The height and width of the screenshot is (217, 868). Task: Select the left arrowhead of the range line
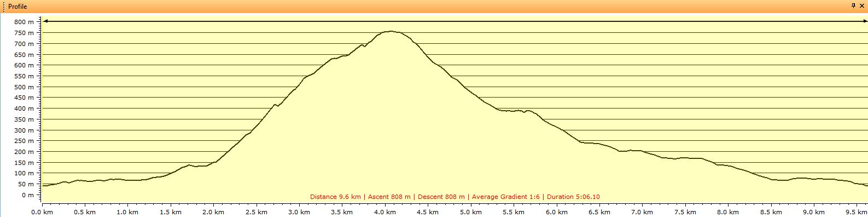pyautogui.click(x=46, y=21)
